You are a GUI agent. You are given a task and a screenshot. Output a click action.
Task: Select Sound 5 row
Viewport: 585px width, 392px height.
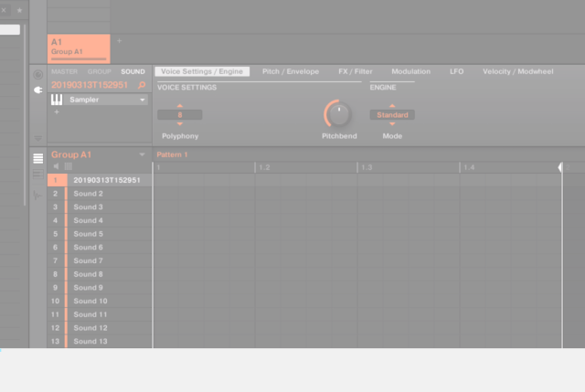pyautogui.click(x=100, y=234)
